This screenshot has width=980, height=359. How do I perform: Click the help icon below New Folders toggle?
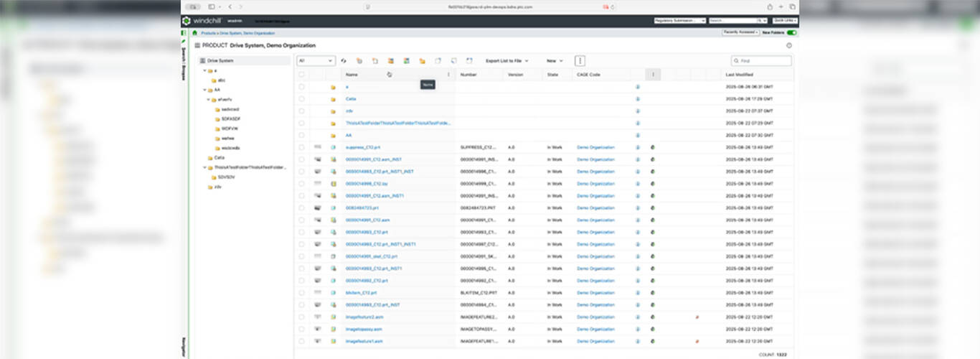pyautogui.click(x=788, y=45)
